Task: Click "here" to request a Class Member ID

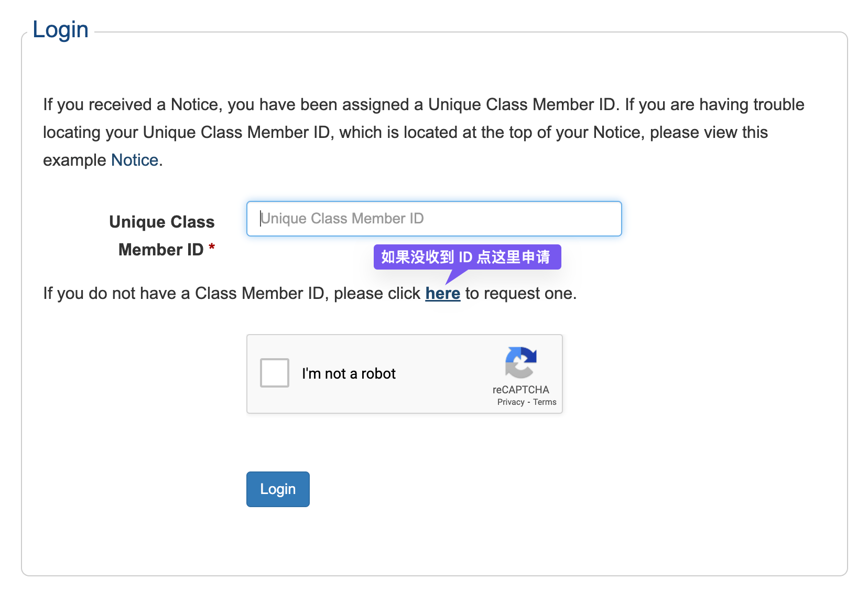Action: point(442,293)
